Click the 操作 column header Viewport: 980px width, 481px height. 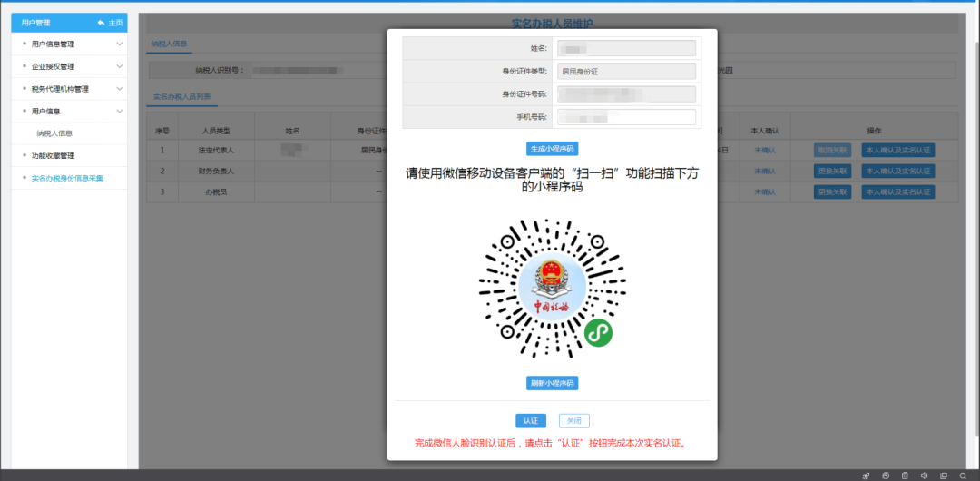(x=874, y=131)
